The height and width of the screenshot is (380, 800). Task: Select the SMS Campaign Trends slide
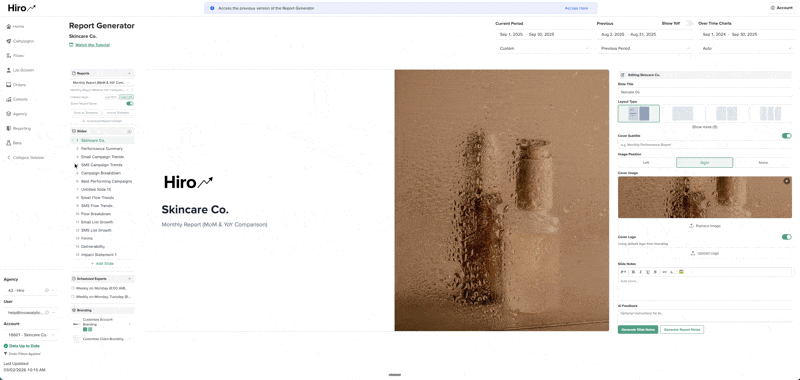tap(102, 165)
